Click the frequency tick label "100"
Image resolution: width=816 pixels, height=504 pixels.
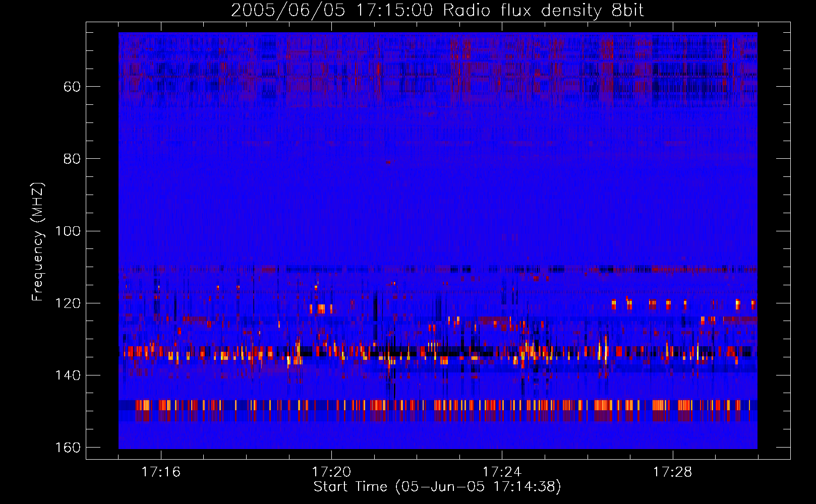point(68,231)
